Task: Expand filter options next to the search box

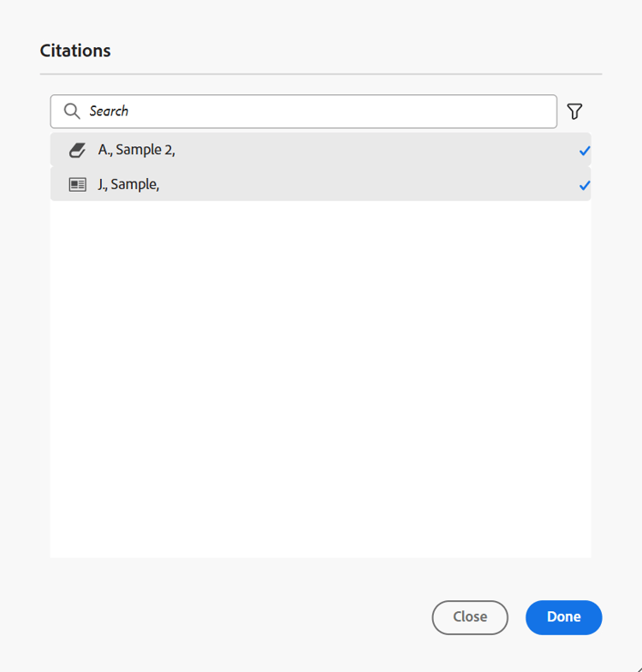Action: [574, 111]
